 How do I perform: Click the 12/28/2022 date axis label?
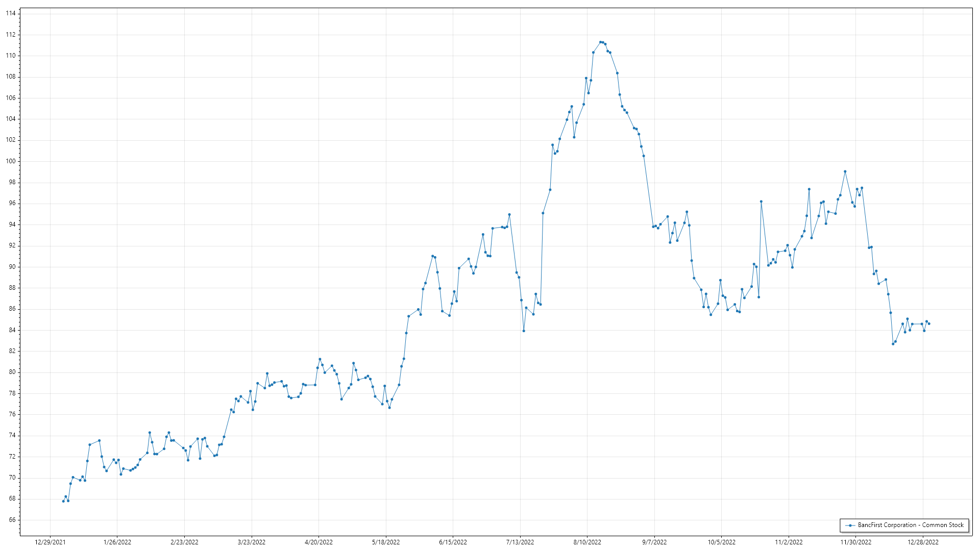coord(923,542)
